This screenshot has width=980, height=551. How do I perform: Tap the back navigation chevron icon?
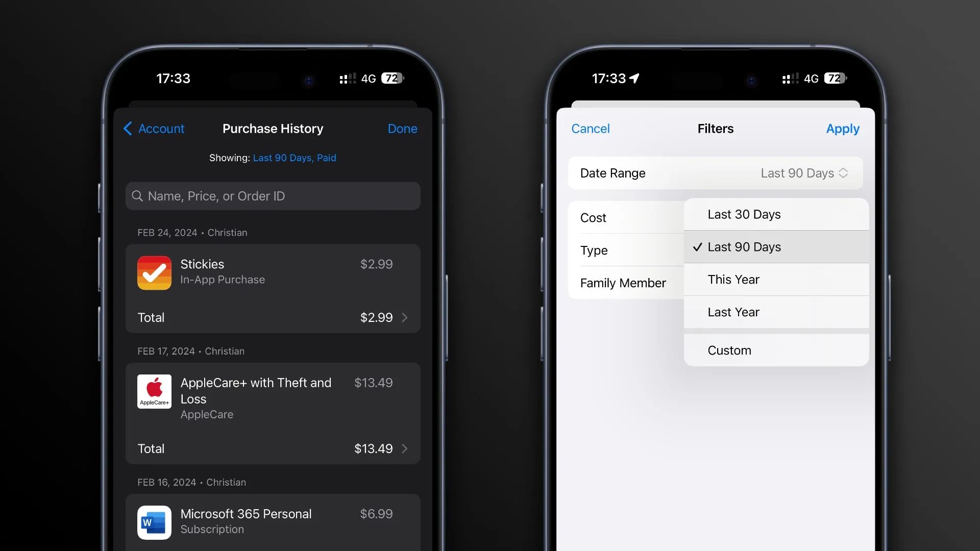click(128, 129)
